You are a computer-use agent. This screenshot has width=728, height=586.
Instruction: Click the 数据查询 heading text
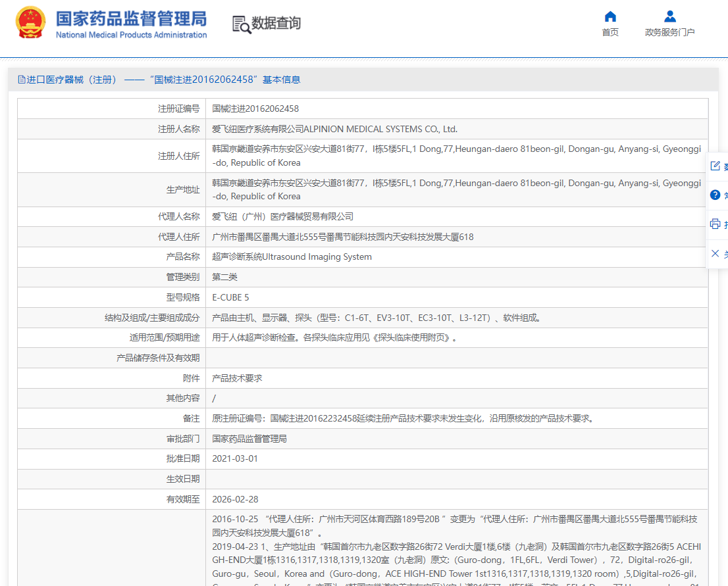[x=276, y=23]
